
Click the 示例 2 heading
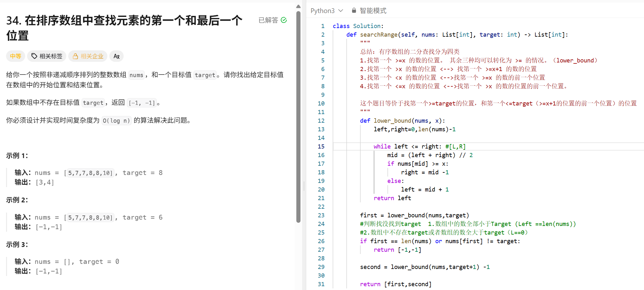pyautogui.click(x=17, y=200)
